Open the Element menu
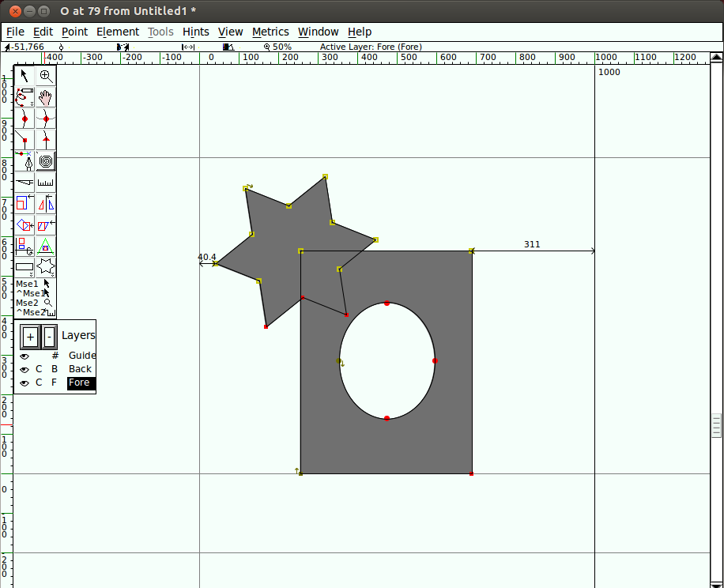The height and width of the screenshot is (588, 724). pyautogui.click(x=117, y=32)
